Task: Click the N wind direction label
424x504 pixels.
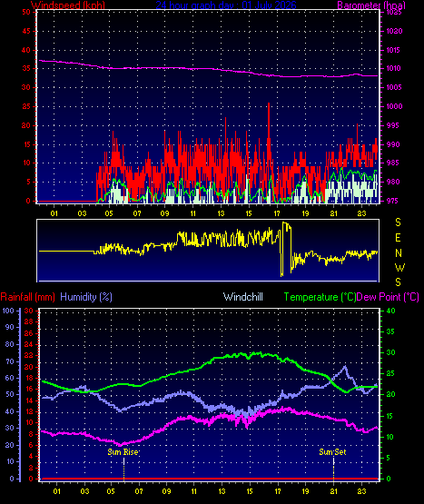Action: tap(399, 253)
